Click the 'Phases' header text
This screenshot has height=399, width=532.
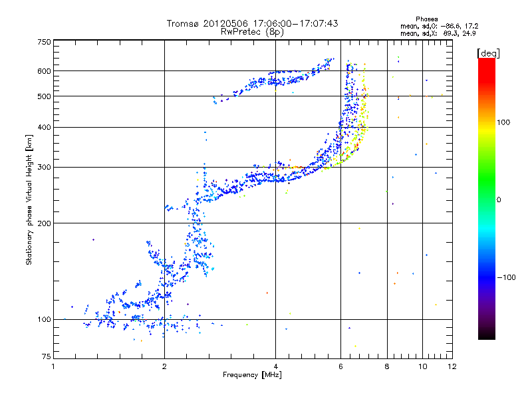click(426, 19)
